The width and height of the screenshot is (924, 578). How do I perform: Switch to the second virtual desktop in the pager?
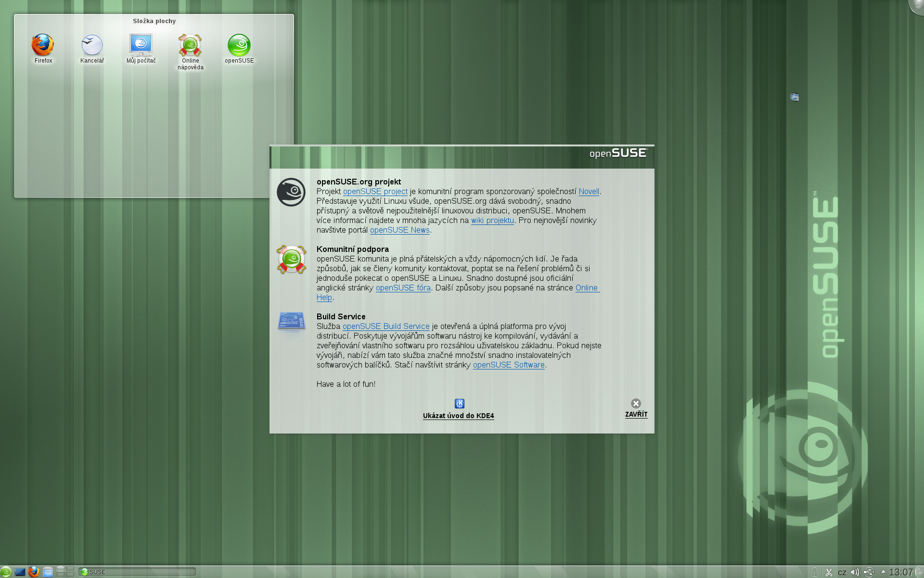(x=70, y=569)
